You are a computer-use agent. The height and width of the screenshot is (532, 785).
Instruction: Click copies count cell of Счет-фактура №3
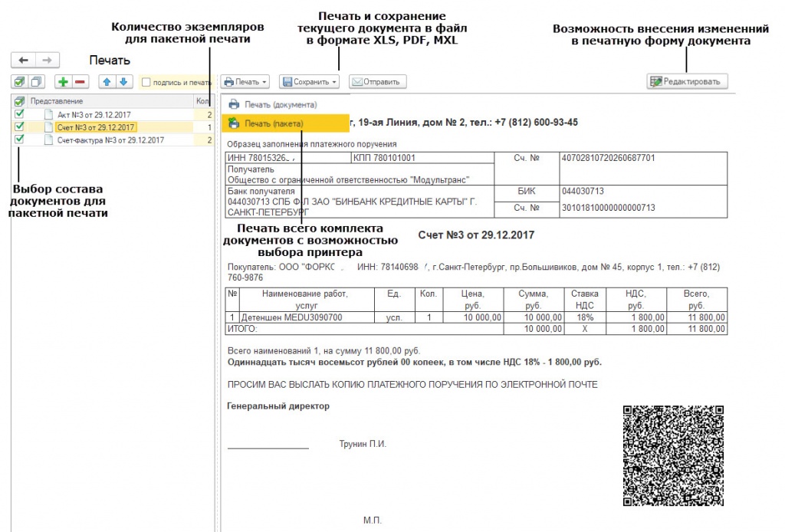(204, 140)
